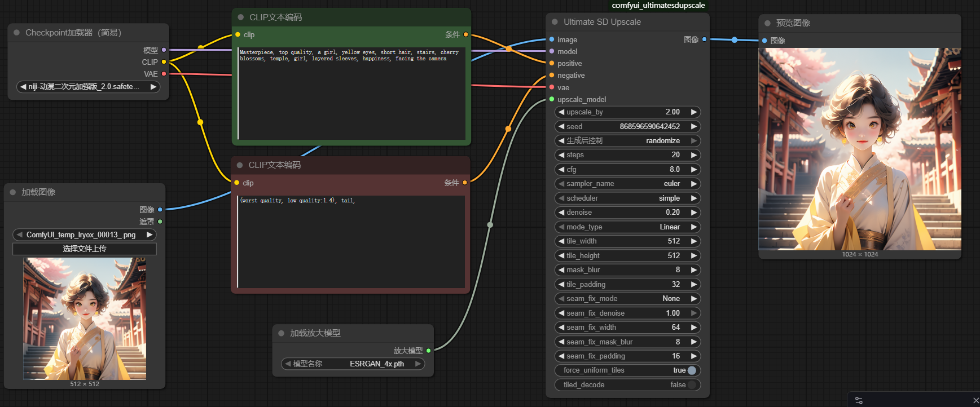Screen dimensions: 980x407
Task: Click the collapse dot on 加载图像 node
Action: point(13,192)
